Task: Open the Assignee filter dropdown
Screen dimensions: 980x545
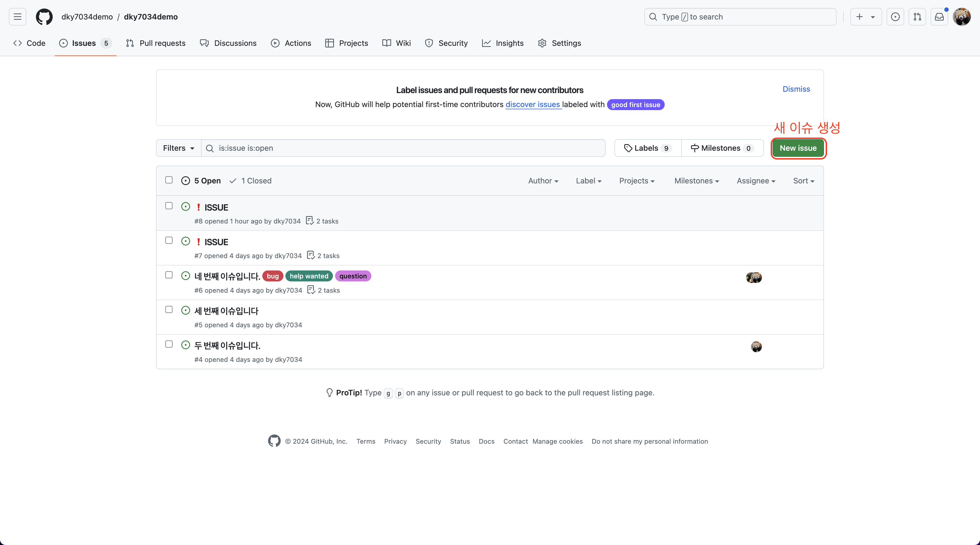Action: pos(756,181)
